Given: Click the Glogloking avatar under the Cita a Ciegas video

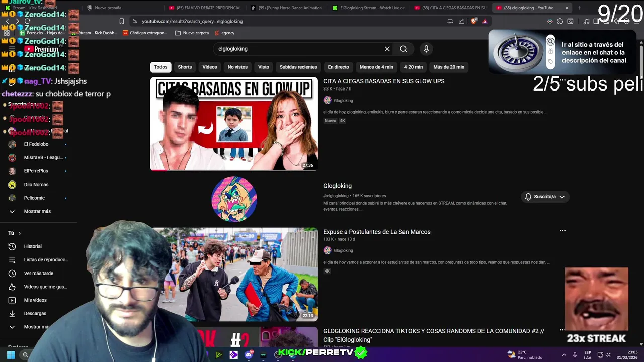Looking at the screenshot, I should coord(327,100).
